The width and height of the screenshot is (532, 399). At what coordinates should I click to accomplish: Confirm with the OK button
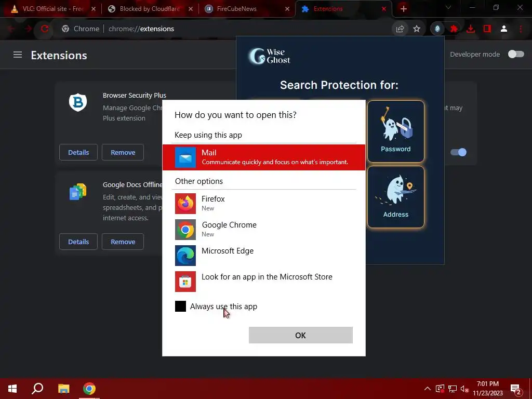tap(301, 335)
